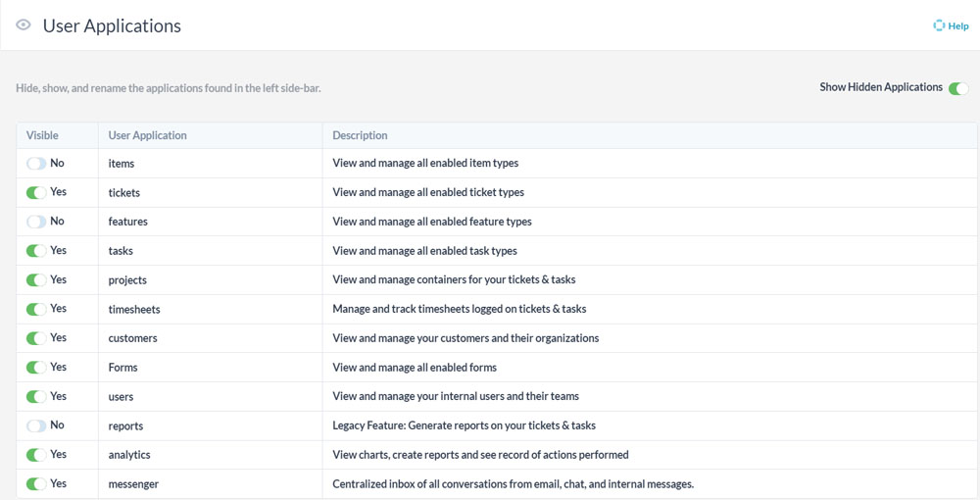Open the Help link
Image resolution: width=980 pixels, height=500 pixels.
[957, 26]
